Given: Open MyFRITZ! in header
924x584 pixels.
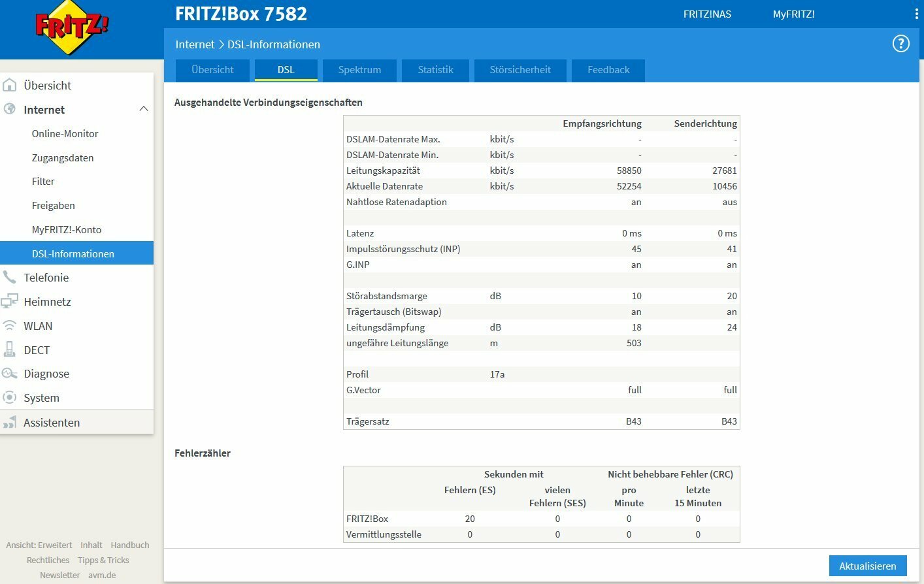Looking at the screenshot, I should tap(793, 14).
